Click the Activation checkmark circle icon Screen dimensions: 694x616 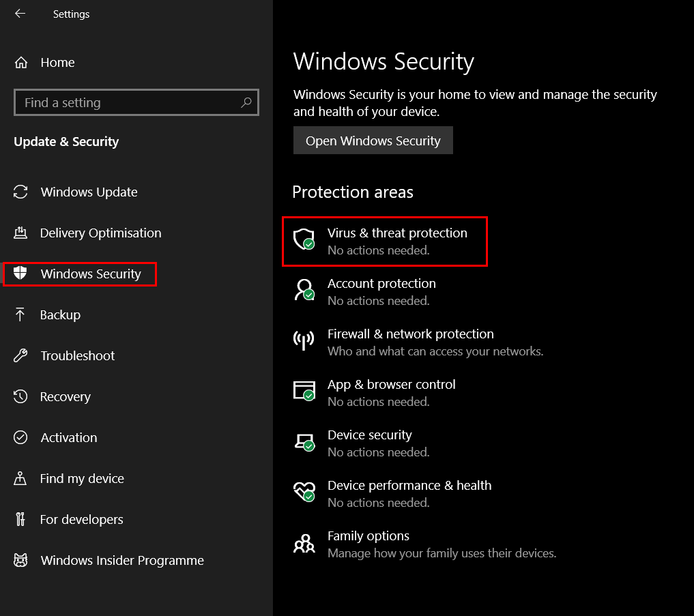[20, 437]
